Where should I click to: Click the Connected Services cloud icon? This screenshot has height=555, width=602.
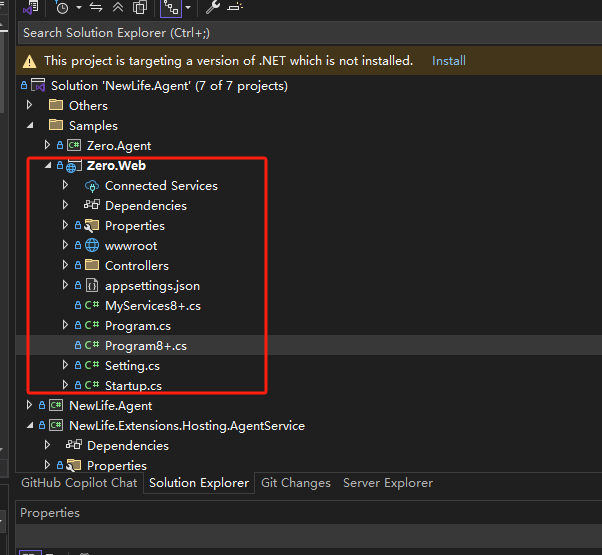[x=92, y=186]
